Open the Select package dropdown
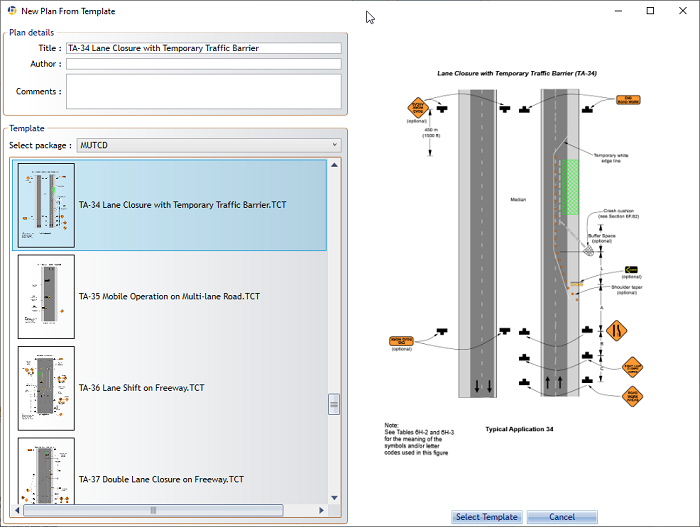This screenshot has width=700, height=527. click(x=208, y=145)
